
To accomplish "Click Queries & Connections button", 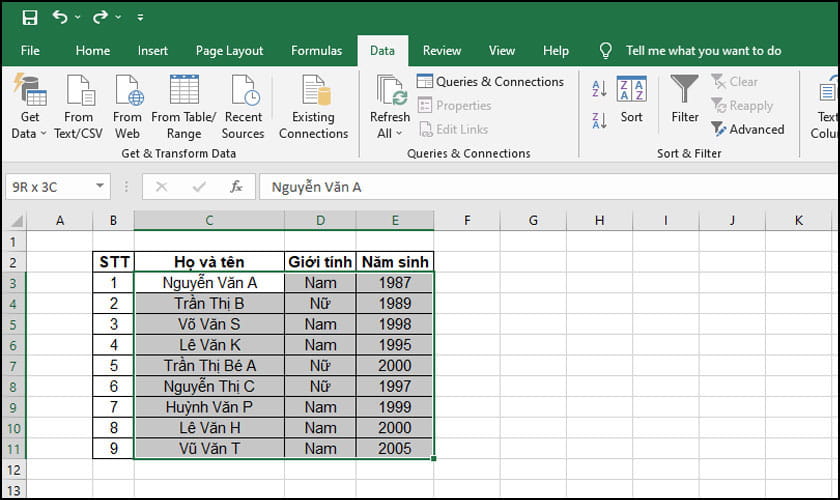I will [x=490, y=82].
